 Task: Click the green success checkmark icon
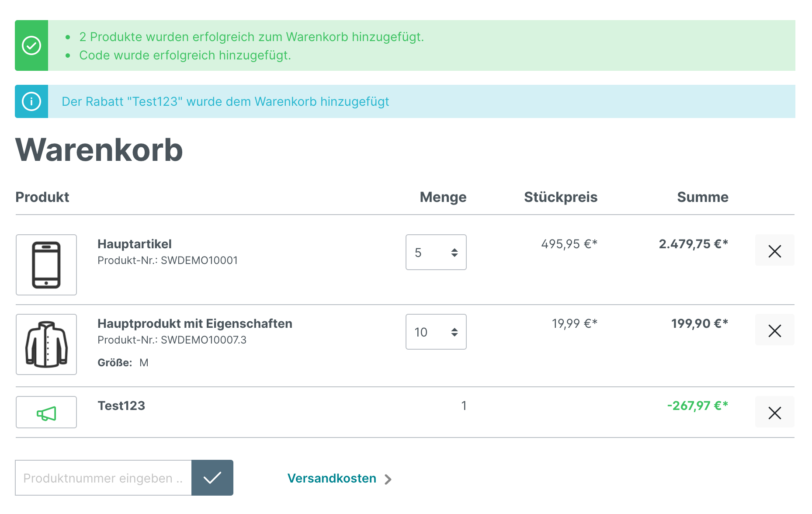click(x=31, y=45)
